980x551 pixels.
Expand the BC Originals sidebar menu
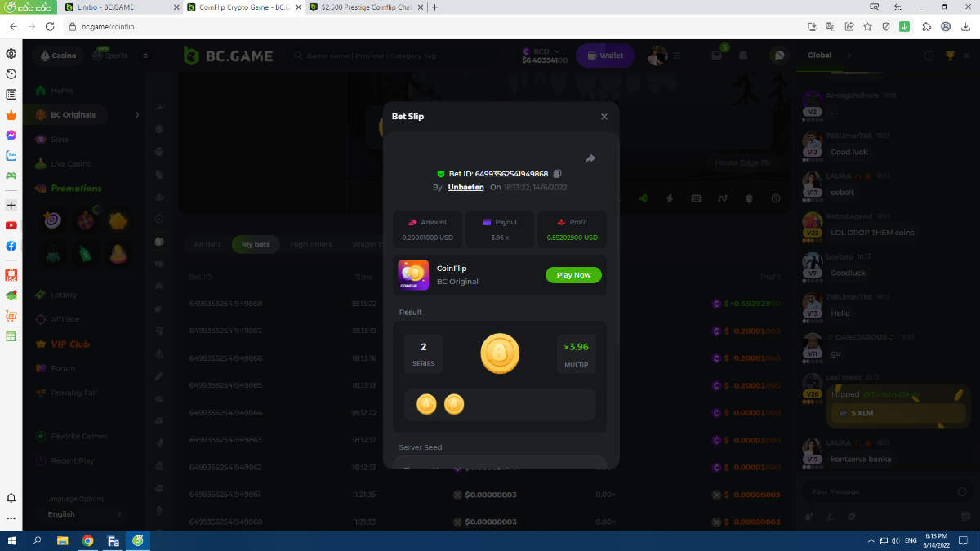tap(137, 115)
